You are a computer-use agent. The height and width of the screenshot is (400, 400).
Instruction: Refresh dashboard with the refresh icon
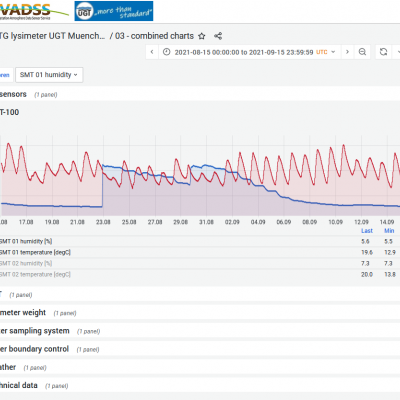click(x=384, y=52)
